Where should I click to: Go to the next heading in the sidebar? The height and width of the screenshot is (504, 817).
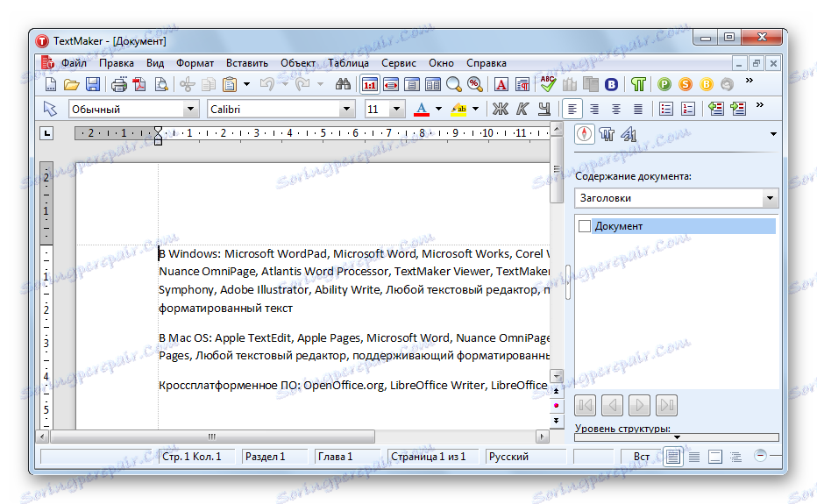[639, 405]
